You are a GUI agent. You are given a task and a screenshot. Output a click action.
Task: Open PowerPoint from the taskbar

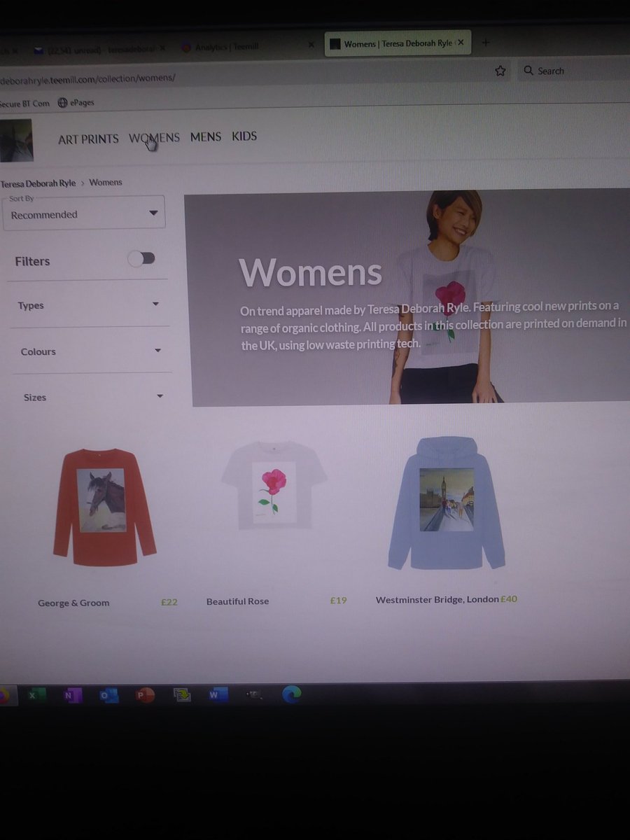point(145,696)
